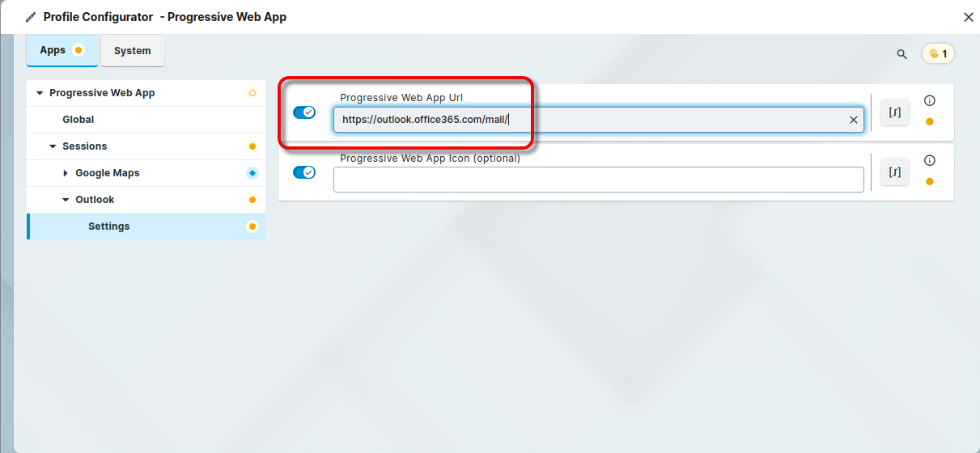Switch to the System tab
Screen dimensions: 980x453
point(132,50)
